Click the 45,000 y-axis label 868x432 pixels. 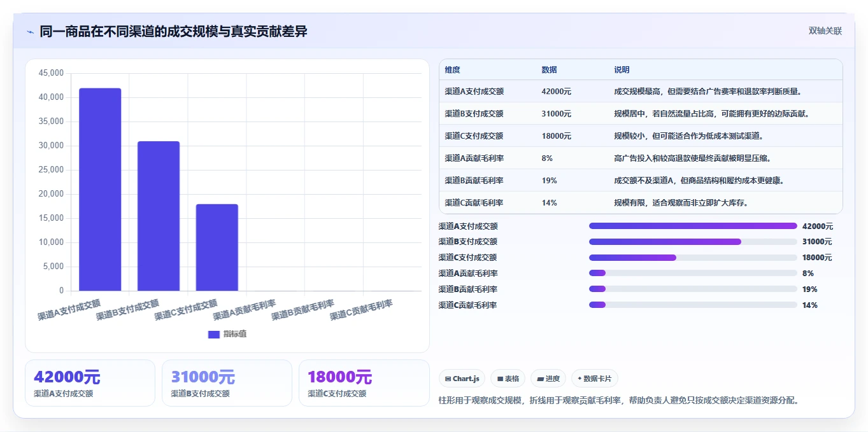pyautogui.click(x=51, y=73)
